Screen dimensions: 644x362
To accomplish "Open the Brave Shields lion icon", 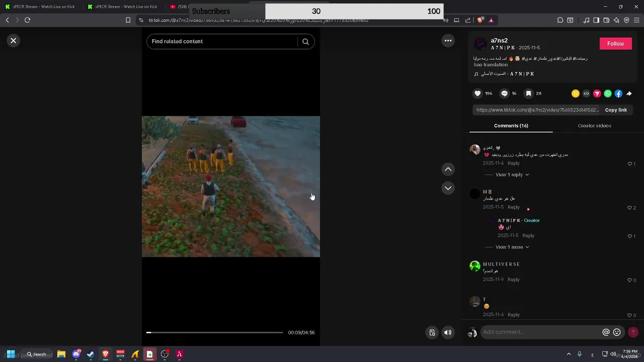I will point(480,20).
